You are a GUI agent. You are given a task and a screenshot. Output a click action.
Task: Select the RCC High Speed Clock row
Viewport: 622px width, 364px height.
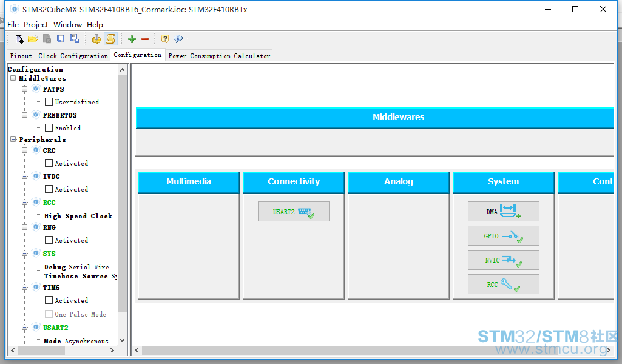click(78, 216)
